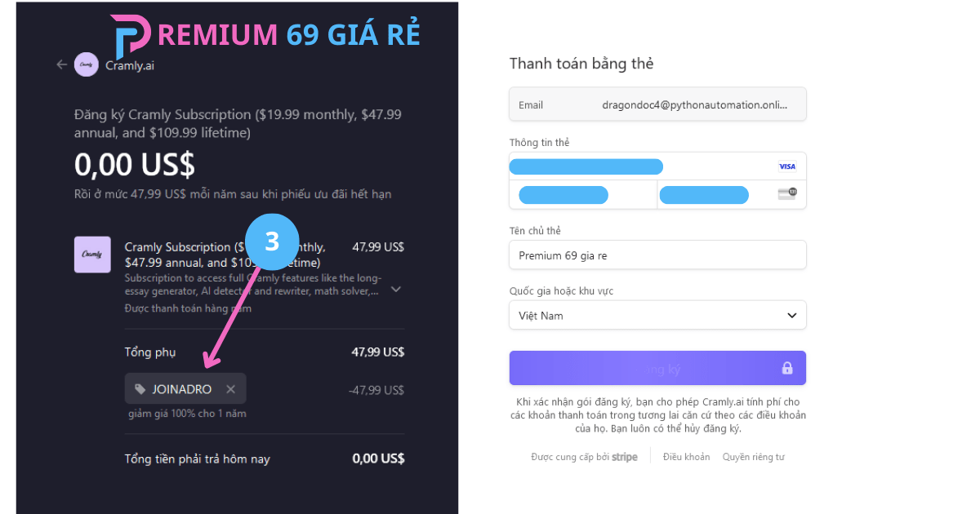This screenshot has width=980, height=514.
Task: Open the Điều khoản link
Action: [686, 457]
